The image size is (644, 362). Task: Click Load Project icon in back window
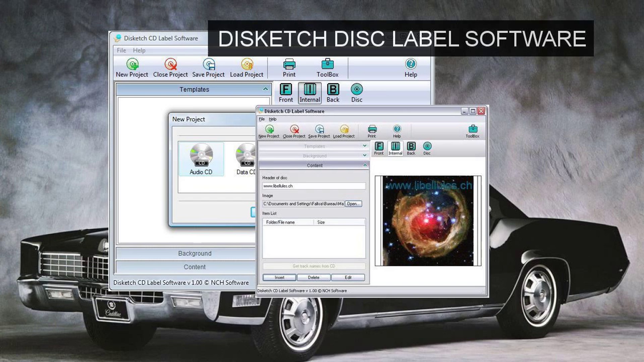(x=247, y=64)
